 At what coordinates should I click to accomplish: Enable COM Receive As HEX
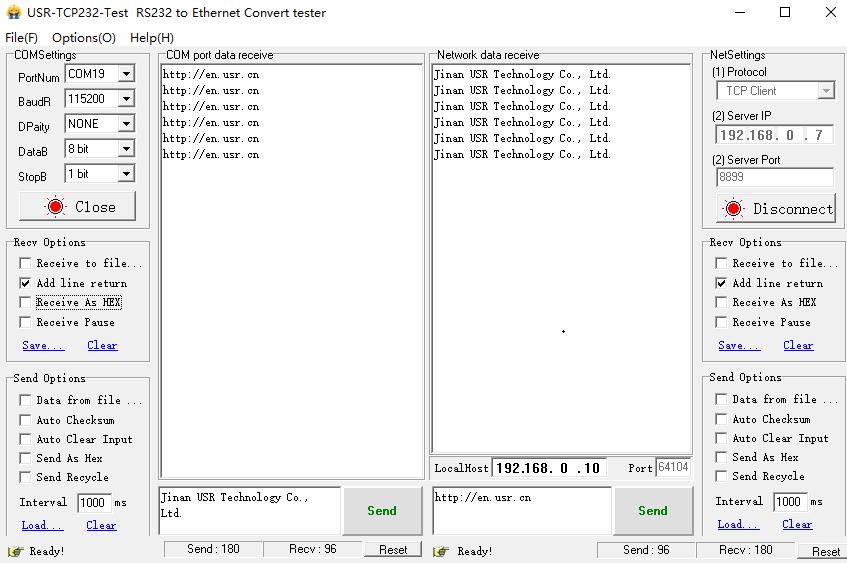tap(25, 303)
